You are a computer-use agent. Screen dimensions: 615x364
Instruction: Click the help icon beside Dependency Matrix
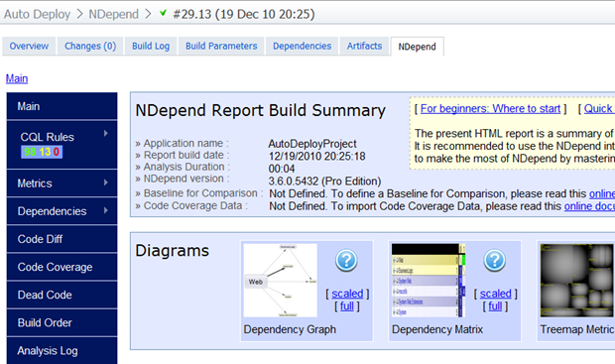click(494, 261)
